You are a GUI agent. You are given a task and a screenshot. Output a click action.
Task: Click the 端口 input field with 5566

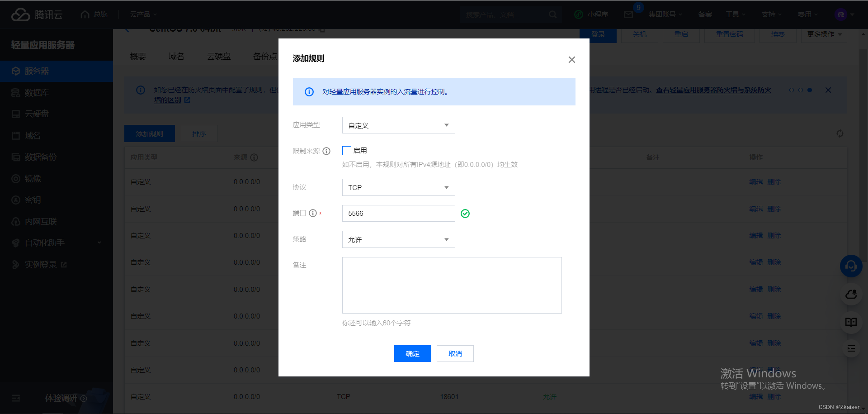pos(398,213)
